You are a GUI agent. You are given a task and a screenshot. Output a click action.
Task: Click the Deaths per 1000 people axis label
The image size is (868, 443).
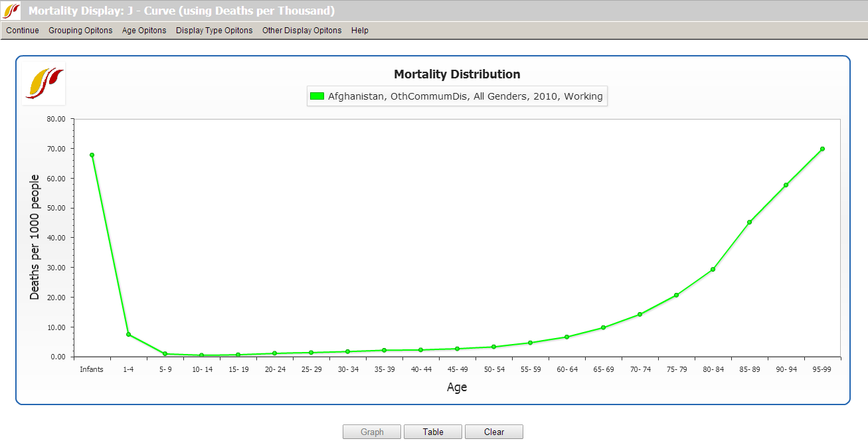[x=33, y=236]
